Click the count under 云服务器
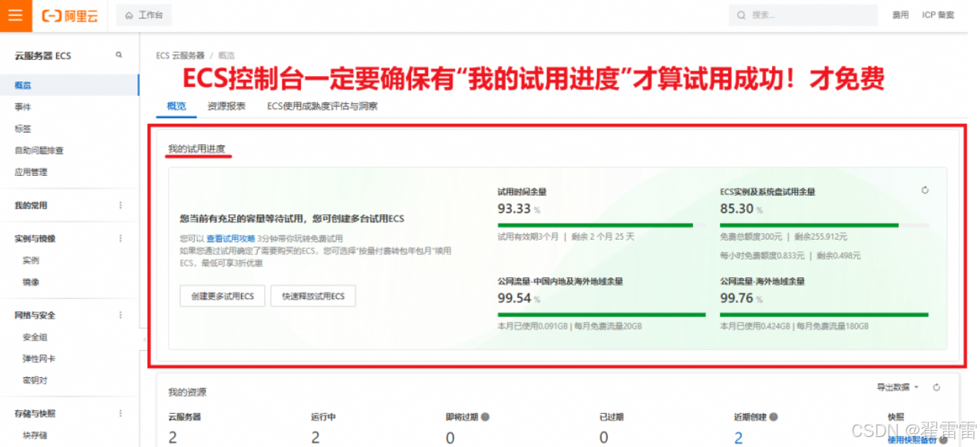The height and width of the screenshot is (447, 980). 173,438
